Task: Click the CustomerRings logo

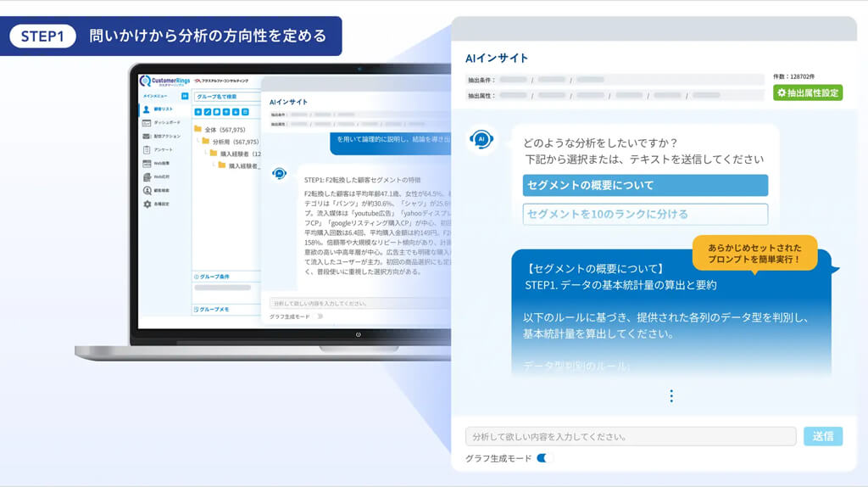Action: click(163, 81)
